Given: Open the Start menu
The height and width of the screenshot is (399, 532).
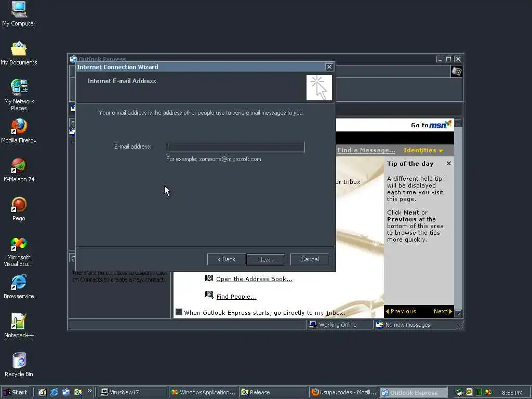Looking at the screenshot, I should point(15,392).
